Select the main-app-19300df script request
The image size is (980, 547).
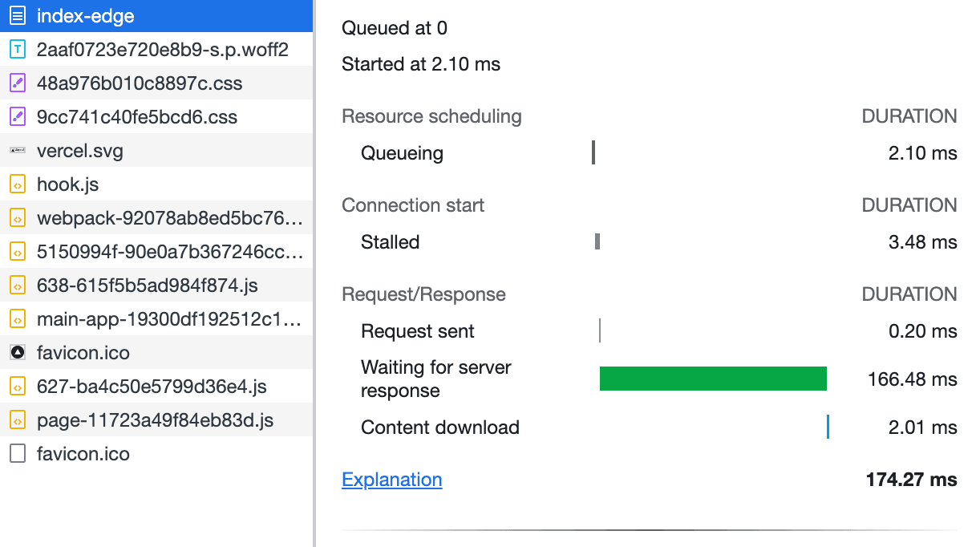click(x=168, y=319)
